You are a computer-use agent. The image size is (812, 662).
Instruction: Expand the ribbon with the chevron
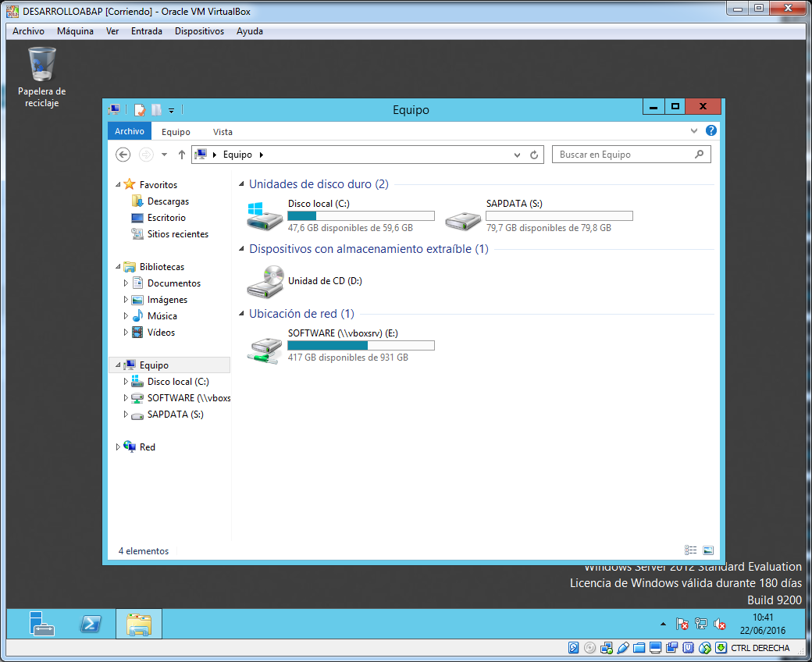pos(694,131)
